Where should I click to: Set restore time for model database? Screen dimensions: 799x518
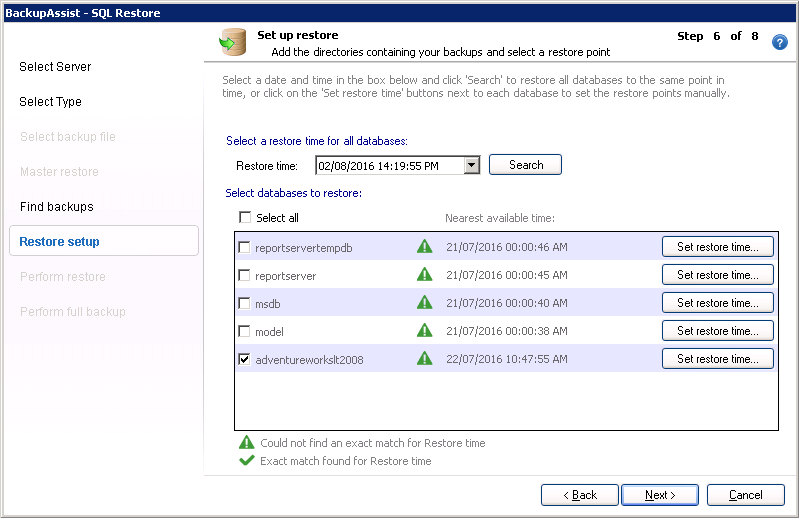click(717, 331)
